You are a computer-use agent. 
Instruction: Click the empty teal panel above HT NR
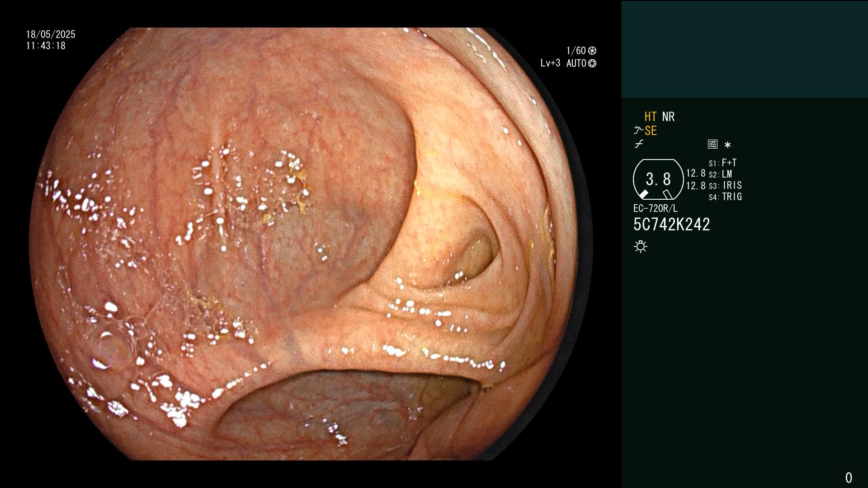pyautogui.click(x=745, y=49)
